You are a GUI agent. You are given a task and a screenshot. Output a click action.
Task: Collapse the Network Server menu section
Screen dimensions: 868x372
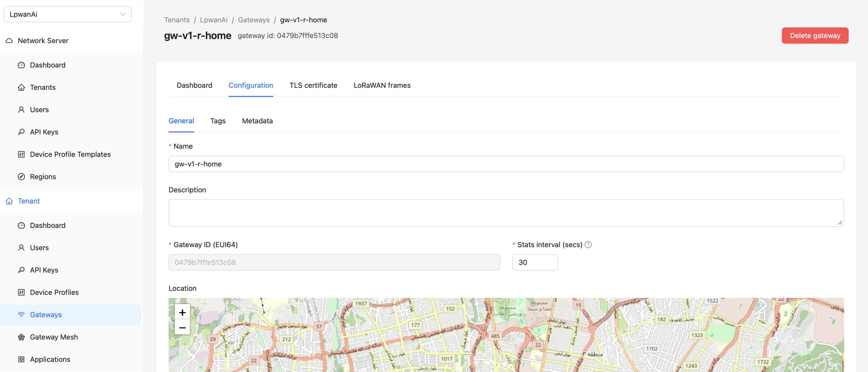[43, 41]
